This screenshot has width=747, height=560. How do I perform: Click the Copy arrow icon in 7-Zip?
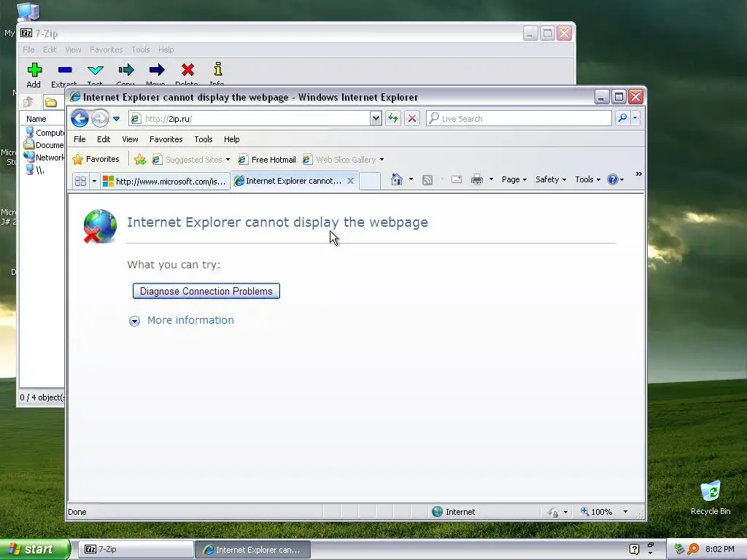pos(125,70)
